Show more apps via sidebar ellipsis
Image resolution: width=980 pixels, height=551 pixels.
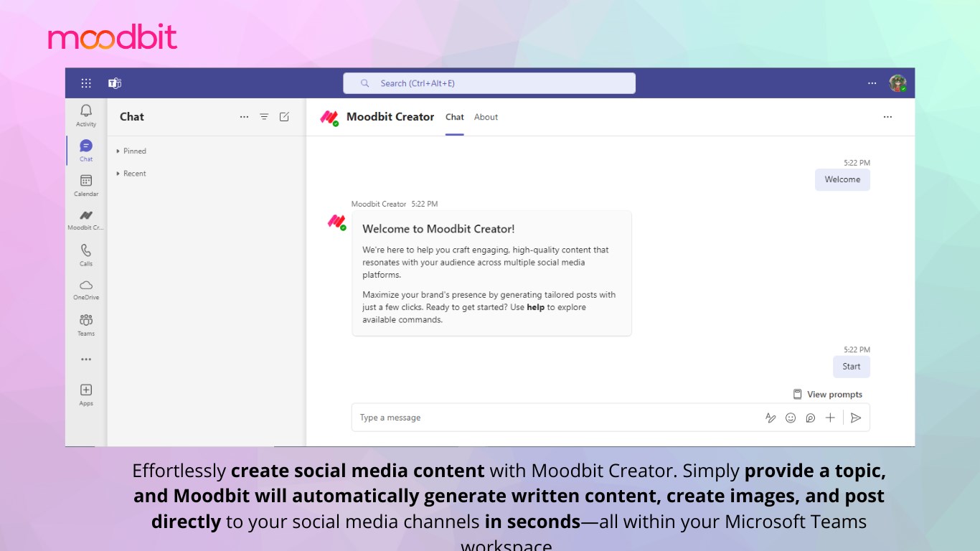pos(86,359)
